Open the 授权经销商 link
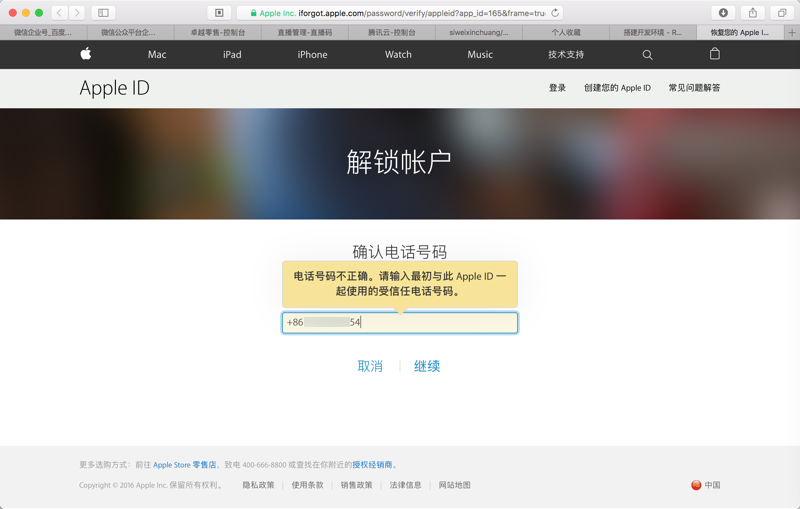 372,465
